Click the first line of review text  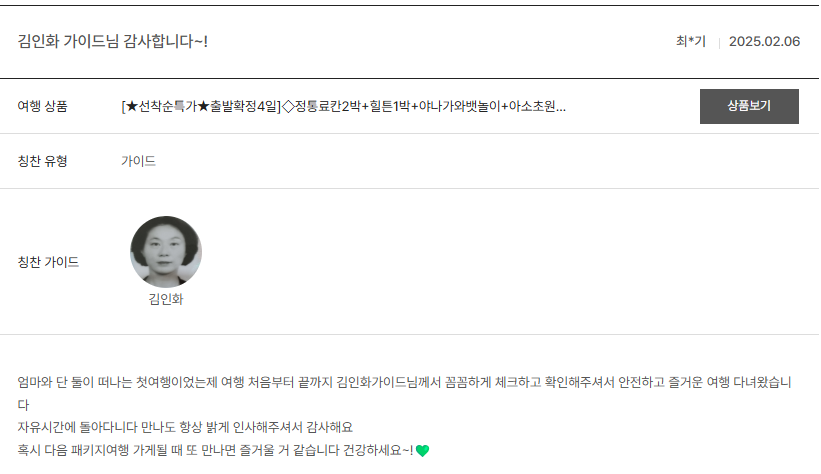tap(404, 382)
